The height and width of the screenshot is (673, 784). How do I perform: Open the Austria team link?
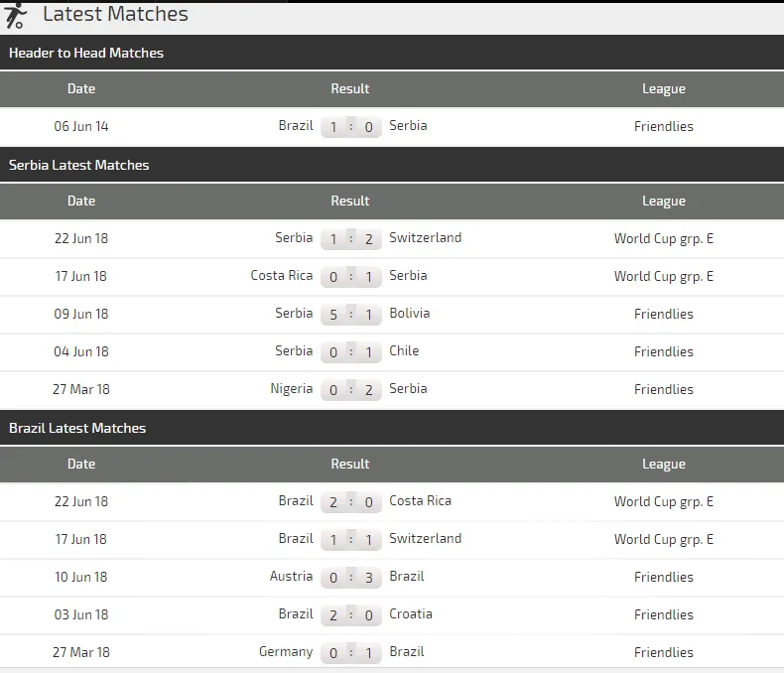tap(292, 576)
